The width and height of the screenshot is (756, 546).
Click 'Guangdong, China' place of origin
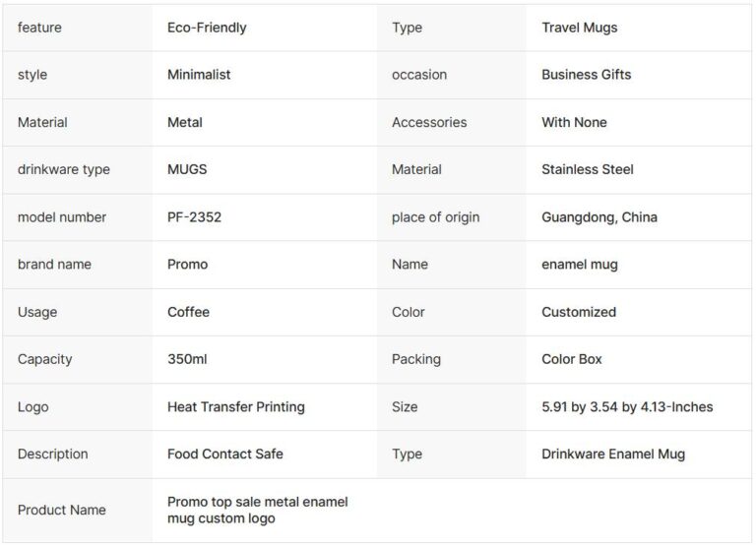(x=599, y=216)
